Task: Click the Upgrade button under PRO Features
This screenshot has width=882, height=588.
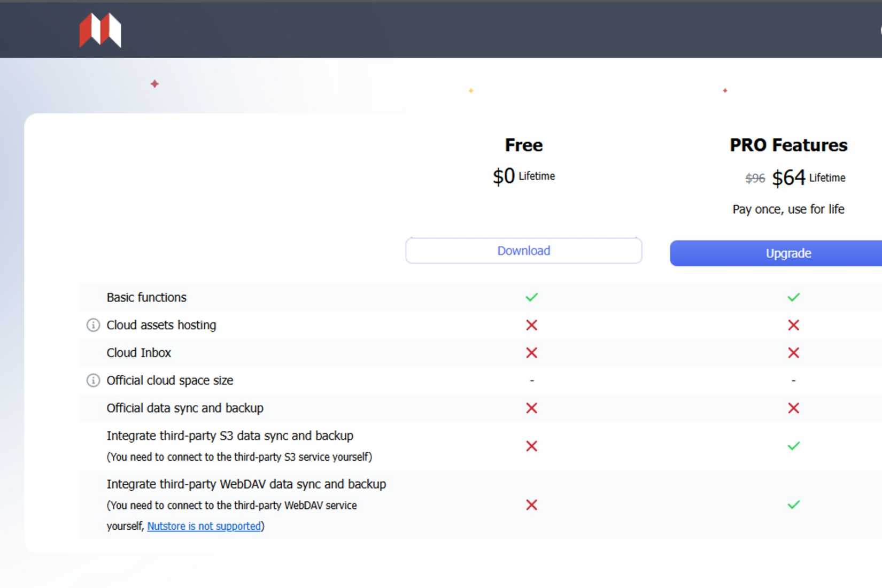Action: click(789, 253)
